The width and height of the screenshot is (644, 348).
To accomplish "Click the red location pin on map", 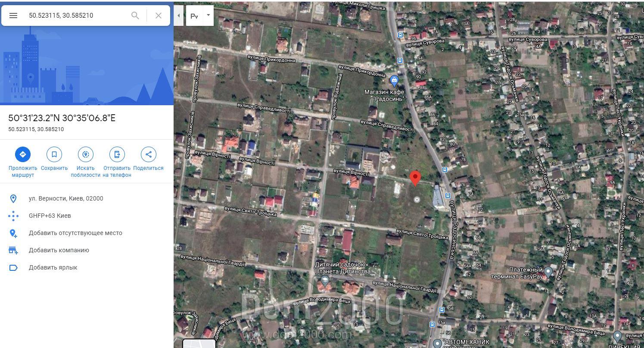I will click(415, 178).
